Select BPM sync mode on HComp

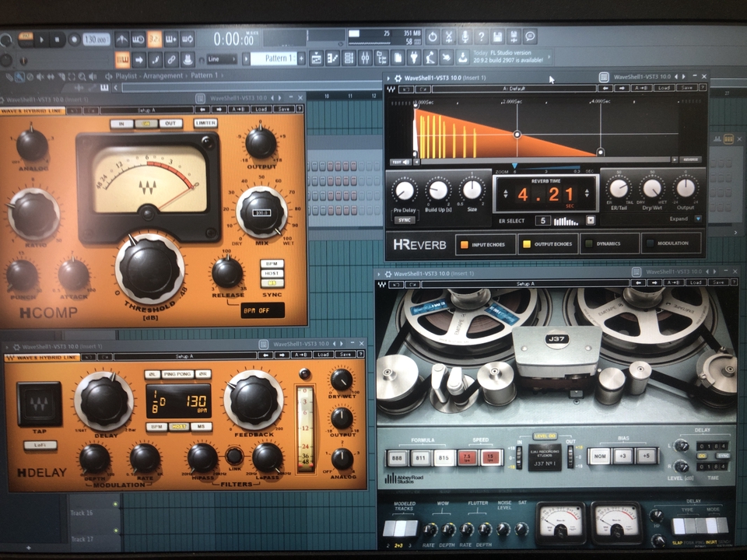(x=272, y=264)
